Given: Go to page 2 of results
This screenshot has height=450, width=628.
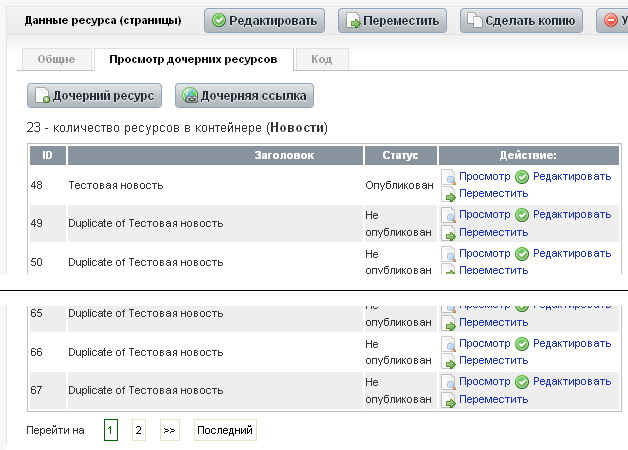Looking at the screenshot, I should [x=139, y=430].
